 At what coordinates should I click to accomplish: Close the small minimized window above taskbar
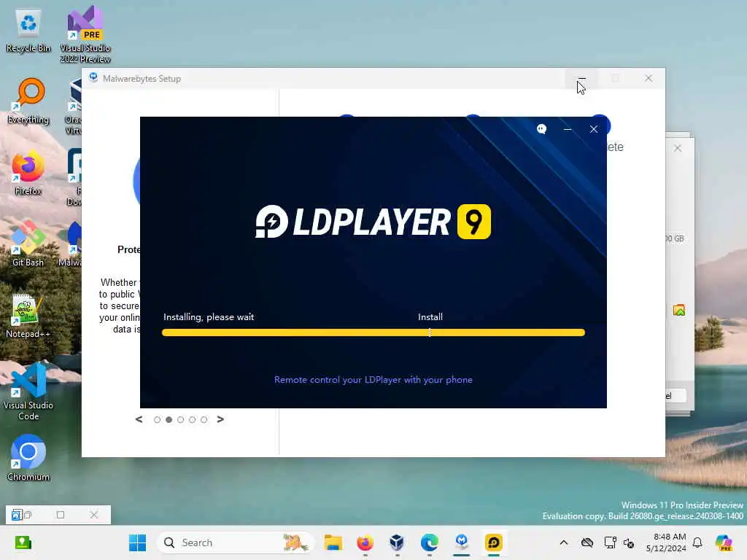click(94, 515)
